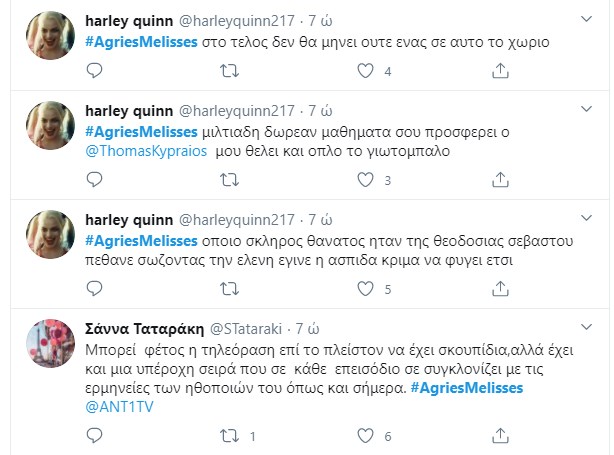Like the tweet with 3 likes
The height and width of the screenshot is (455, 614).
(366, 180)
